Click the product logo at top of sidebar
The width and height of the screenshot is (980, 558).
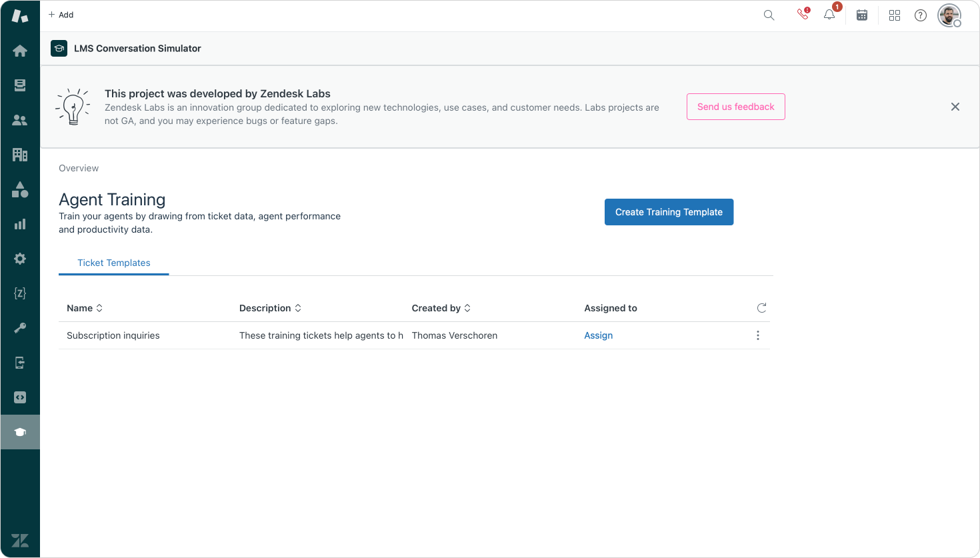point(20,16)
